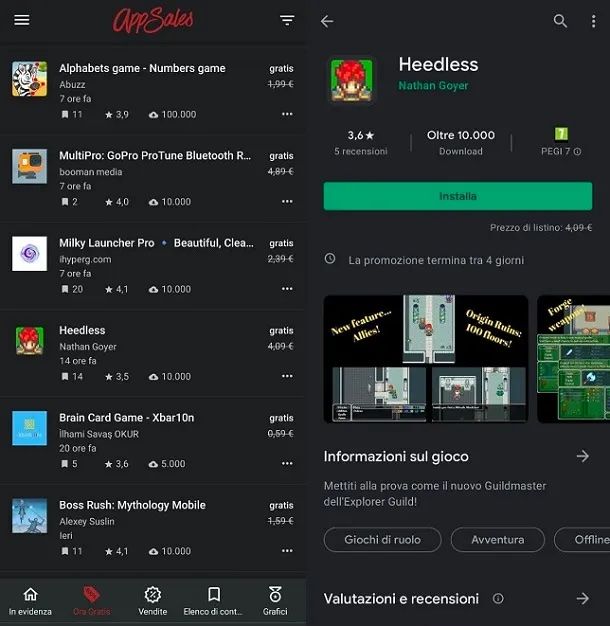Tap the info icon beside Valutazioni e recensioni
610x626 pixels.
pyautogui.click(x=498, y=598)
